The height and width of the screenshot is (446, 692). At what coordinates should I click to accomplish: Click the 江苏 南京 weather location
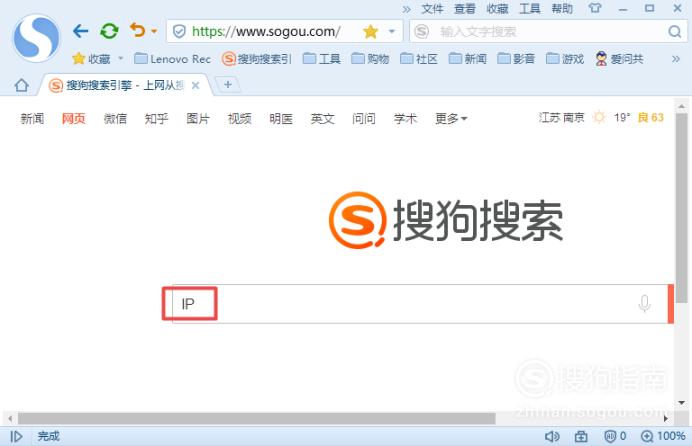561,117
